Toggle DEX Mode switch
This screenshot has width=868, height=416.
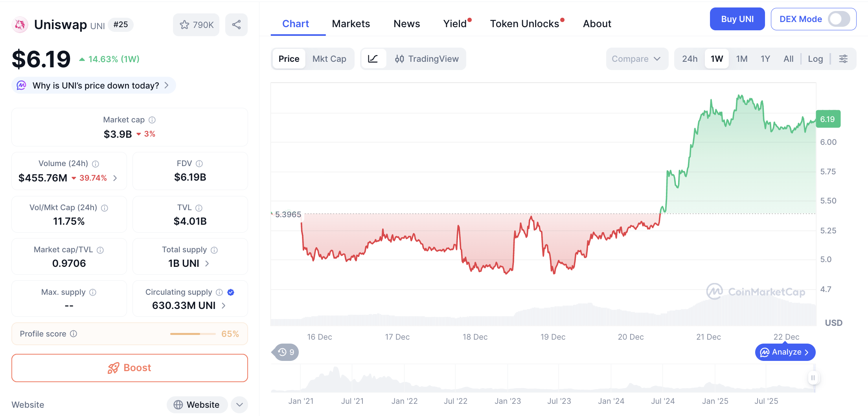(839, 19)
